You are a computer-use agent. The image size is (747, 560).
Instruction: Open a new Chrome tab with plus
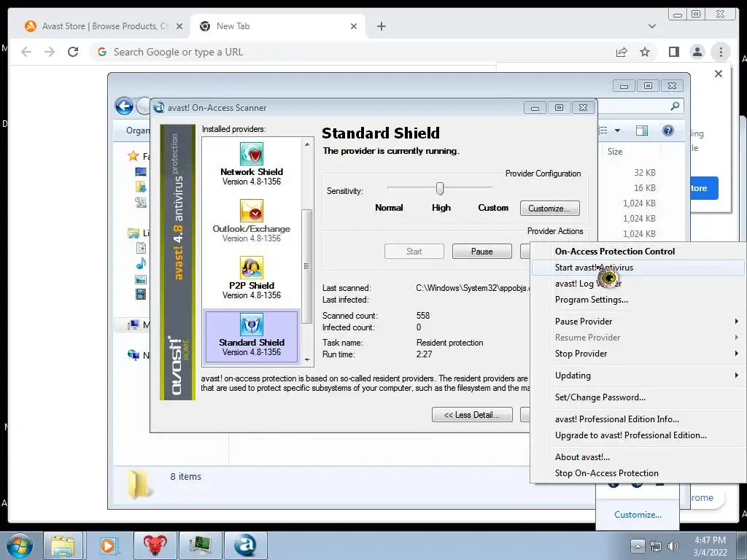tap(381, 26)
